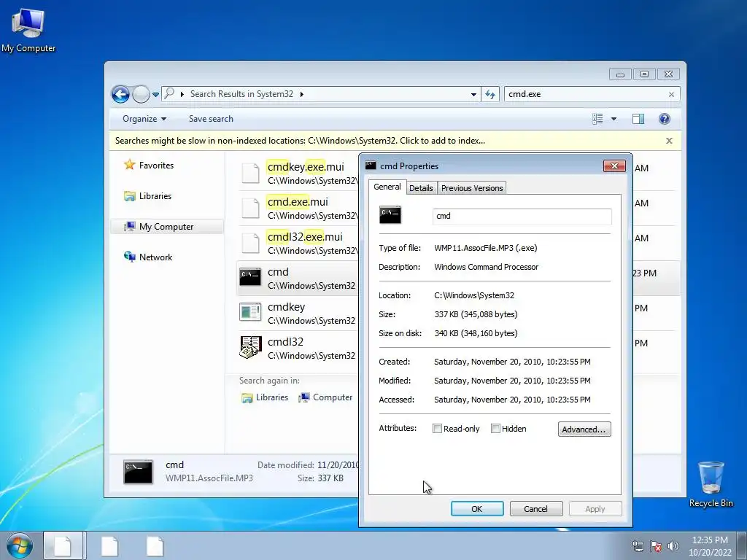Click the Explorer Forward arrow button
747x560 pixels.
(x=141, y=94)
